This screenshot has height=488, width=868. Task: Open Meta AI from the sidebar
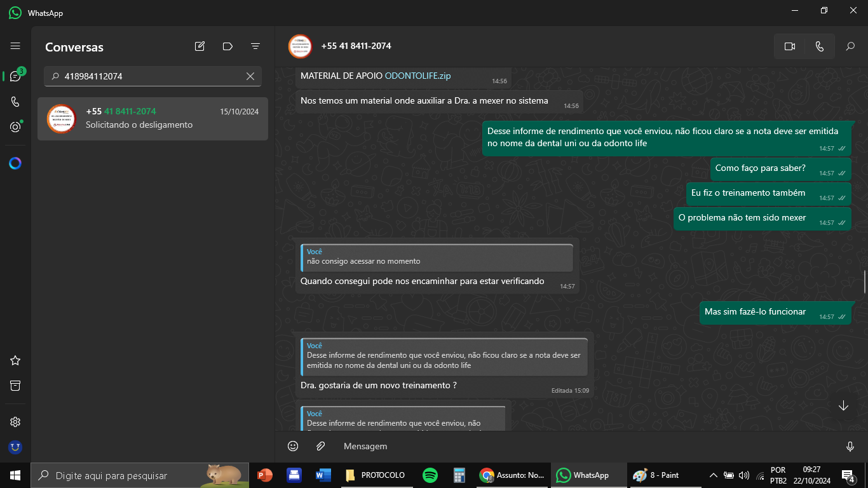pyautogui.click(x=15, y=163)
